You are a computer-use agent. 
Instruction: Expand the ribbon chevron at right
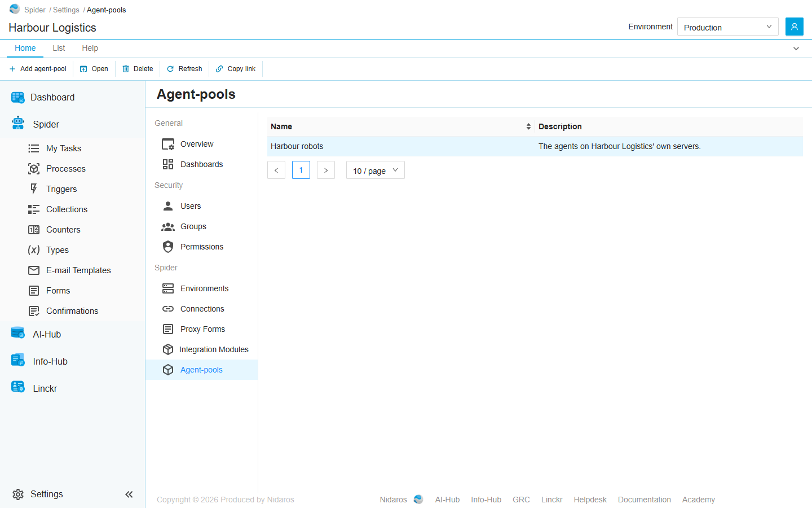click(796, 49)
